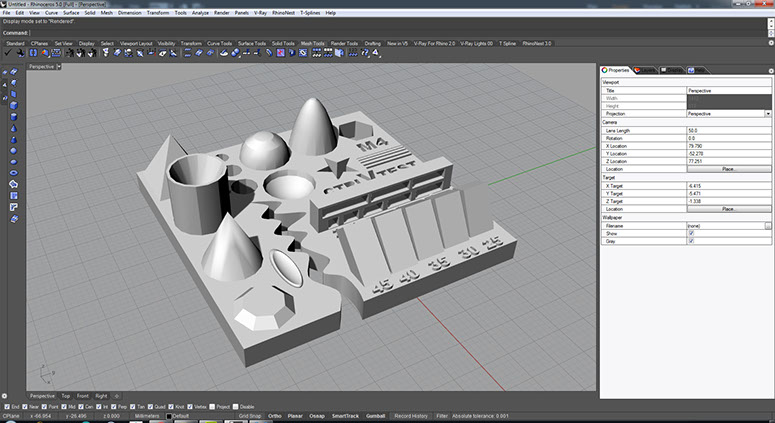Click the blue brackets mesh icon
Image resolution: width=775 pixels, height=423 pixels.
click(33, 53)
